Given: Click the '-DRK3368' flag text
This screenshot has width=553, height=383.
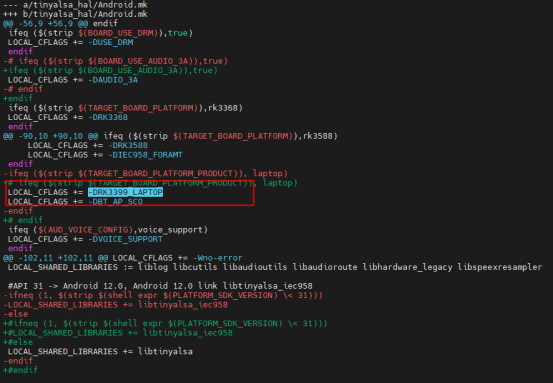Looking at the screenshot, I should pos(108,117).
